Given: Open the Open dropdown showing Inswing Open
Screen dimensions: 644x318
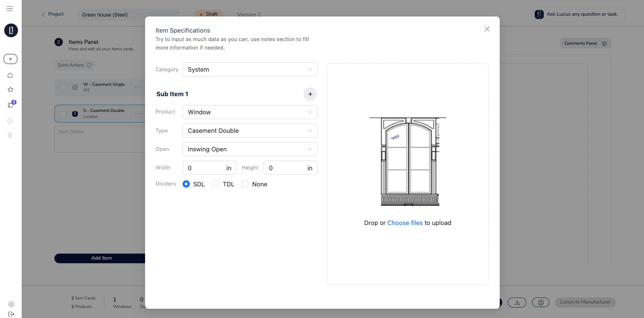Looking at the screenshot, I should [x=250, y=149].
